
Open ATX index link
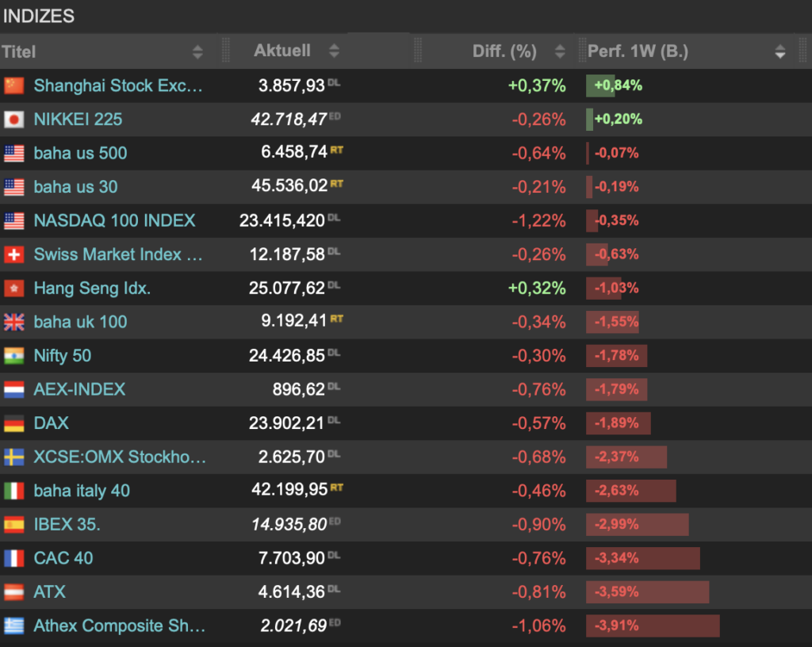50,592
